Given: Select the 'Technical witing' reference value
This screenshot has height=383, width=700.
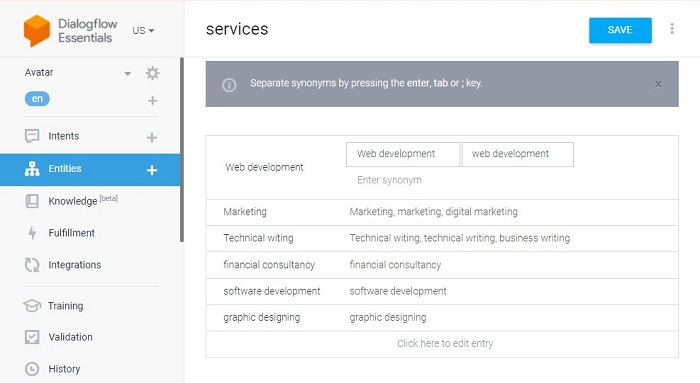Looking at the screenshot, I should tap(258, 238).
